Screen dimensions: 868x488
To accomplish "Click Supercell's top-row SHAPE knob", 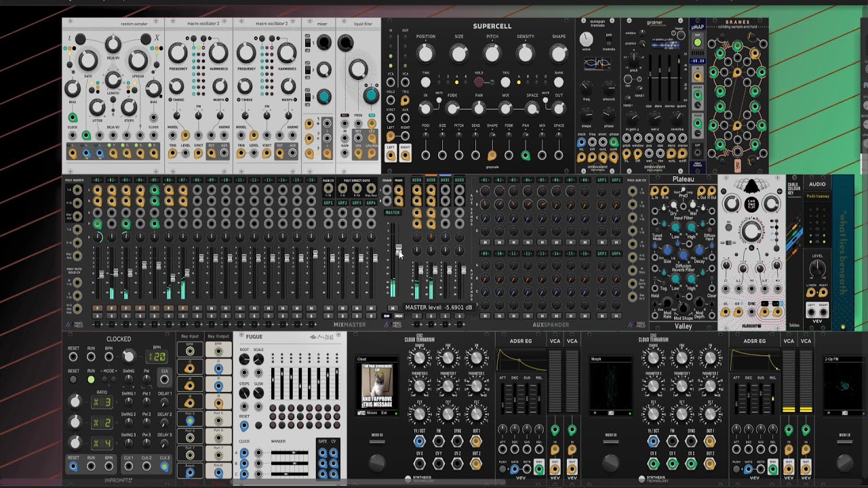I will (x=559, y=54).
